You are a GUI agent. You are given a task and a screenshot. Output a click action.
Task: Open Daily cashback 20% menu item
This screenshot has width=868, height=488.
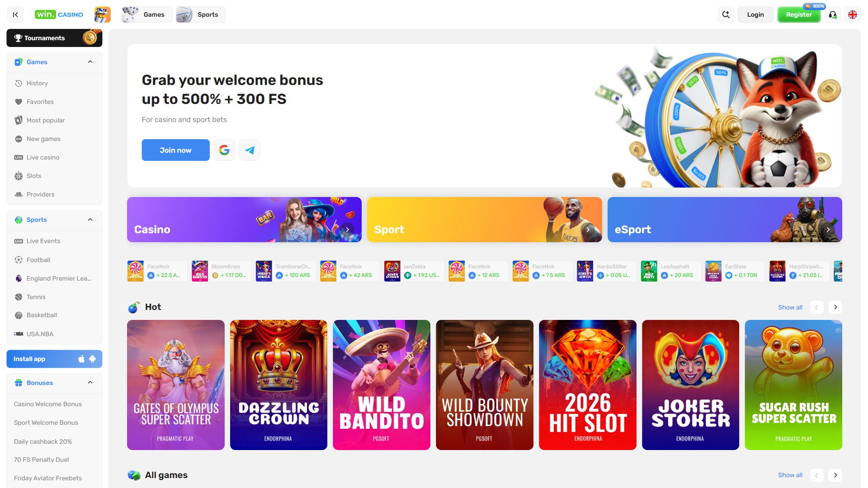(x=43, y=441)
